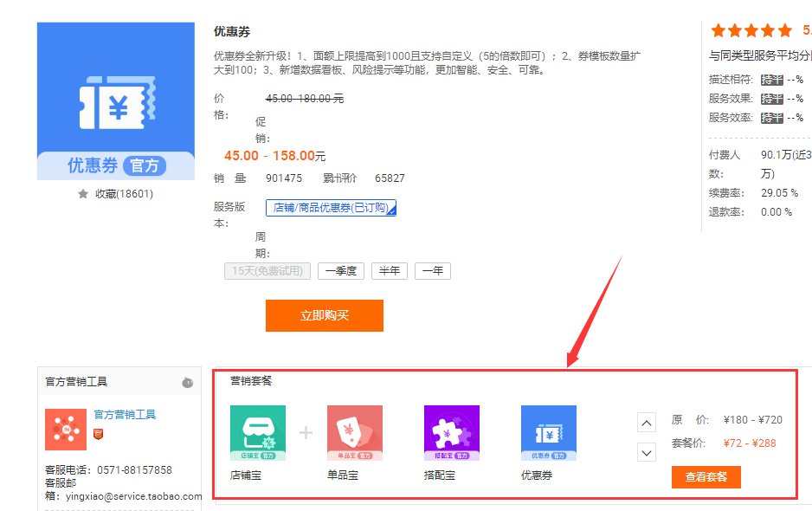Click the large 优惠券 product image
The width and height of the screenshot is (812, 511).
click(116, 100)
